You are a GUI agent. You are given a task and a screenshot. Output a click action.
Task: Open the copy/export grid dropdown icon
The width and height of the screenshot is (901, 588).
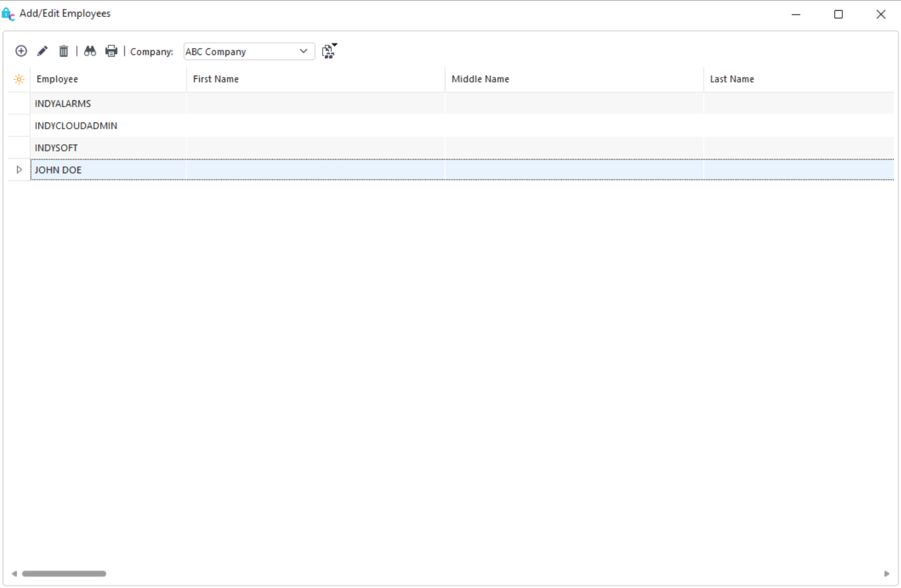coord(329,51)
